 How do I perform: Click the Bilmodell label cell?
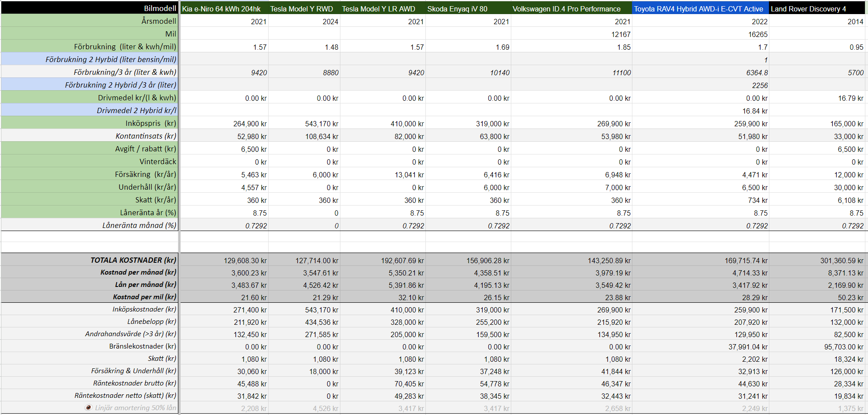(x=160, y=8)
